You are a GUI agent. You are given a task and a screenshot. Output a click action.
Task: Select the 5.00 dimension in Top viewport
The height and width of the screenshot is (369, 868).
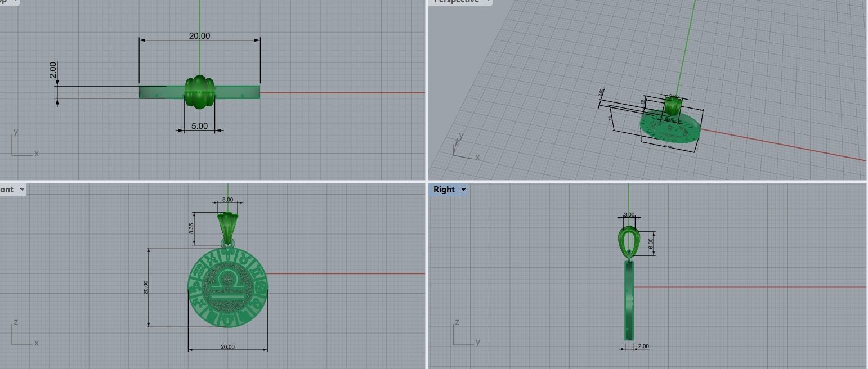(x=199, y=126)
